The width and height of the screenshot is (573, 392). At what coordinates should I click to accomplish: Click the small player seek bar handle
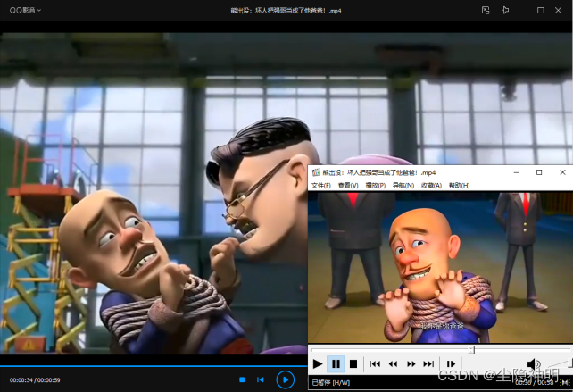point(471,351)
